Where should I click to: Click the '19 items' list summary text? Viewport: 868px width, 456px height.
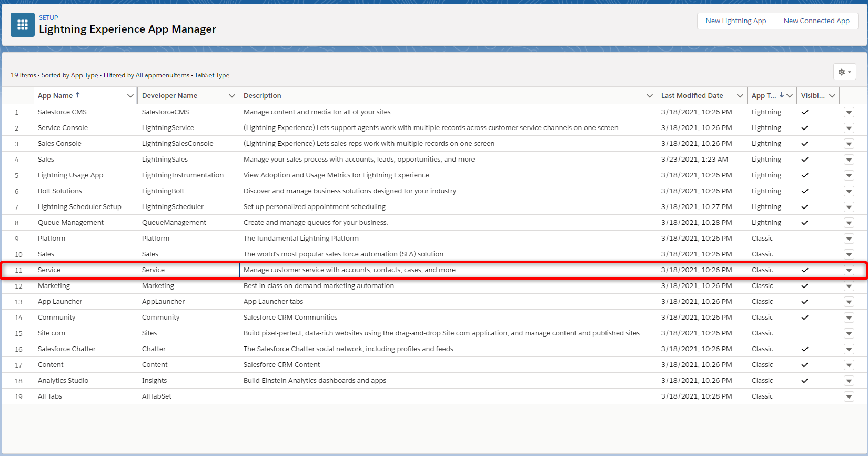point(23,75)
